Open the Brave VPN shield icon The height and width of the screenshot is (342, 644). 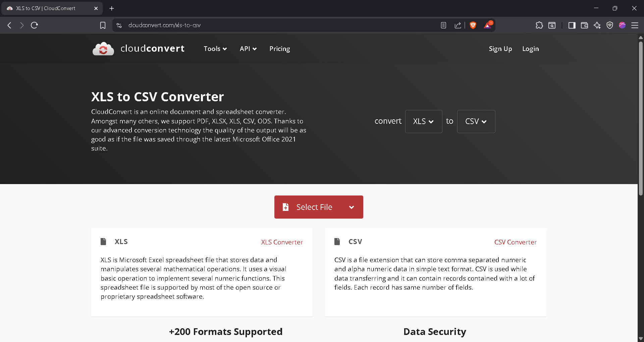[x=610, y=25]
